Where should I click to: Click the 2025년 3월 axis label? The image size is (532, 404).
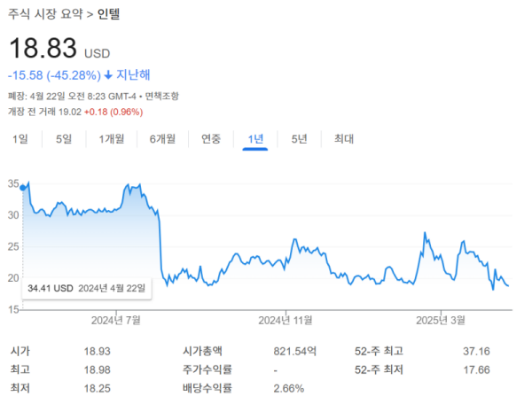tap(441, 320)
